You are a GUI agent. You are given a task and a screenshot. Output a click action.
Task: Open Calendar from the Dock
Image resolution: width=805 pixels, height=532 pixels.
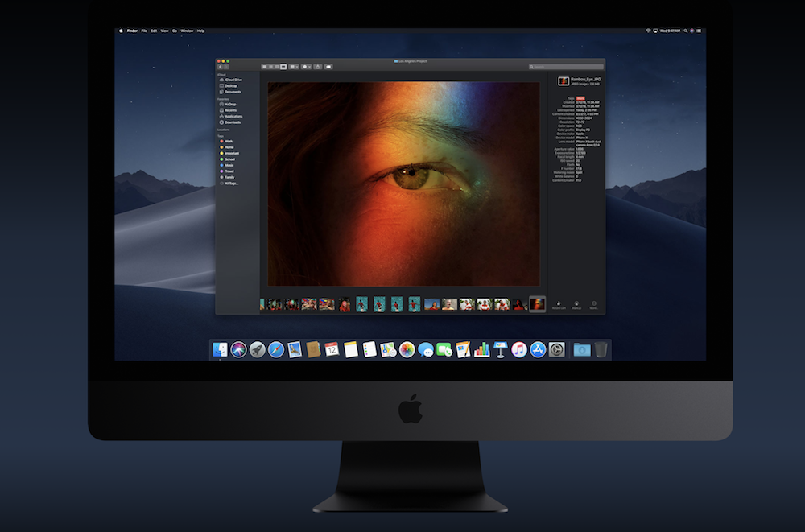[332, 349]
